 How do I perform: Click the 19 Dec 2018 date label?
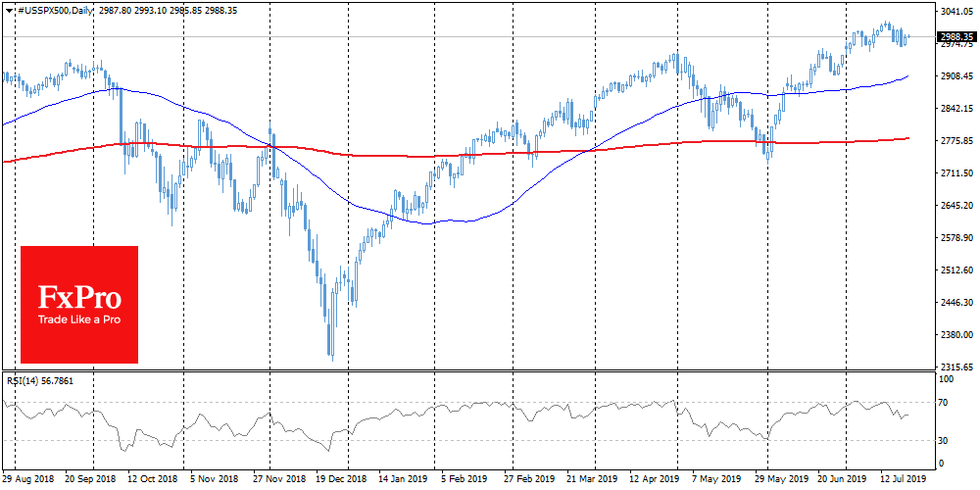tap(339, 481)
